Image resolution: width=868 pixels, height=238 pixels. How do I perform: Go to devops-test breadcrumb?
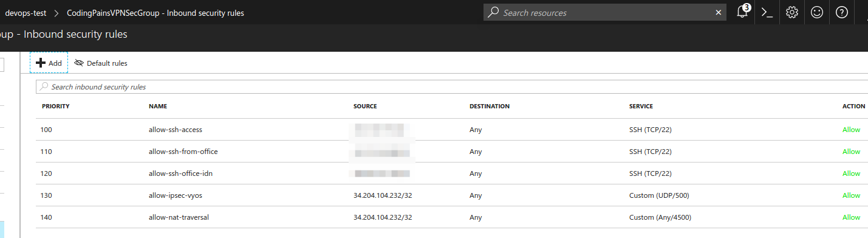[25, 13]
